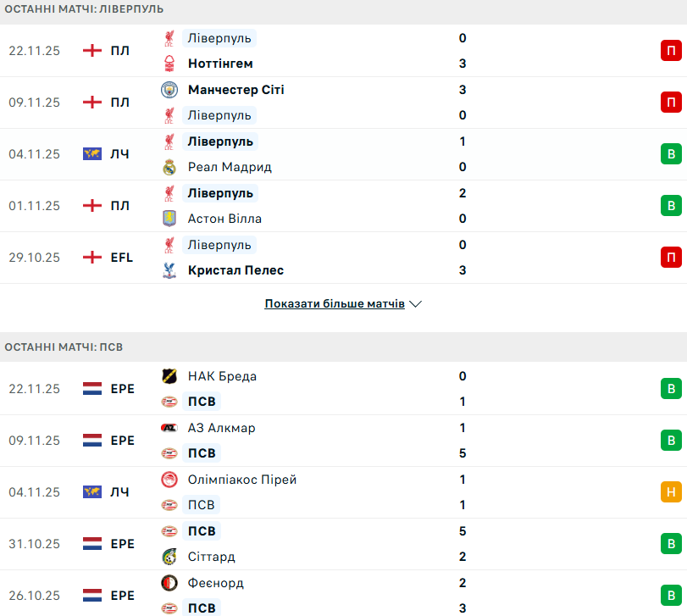Click the AZ Alkmaar club crest icon
The width and height of the screenshot is (687, 616).
point(170,428)
